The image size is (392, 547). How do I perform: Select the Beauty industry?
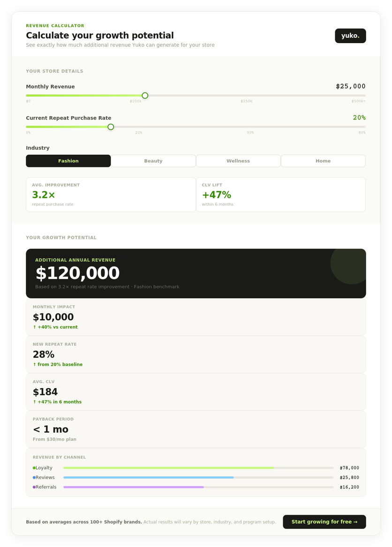click(153, 160)
